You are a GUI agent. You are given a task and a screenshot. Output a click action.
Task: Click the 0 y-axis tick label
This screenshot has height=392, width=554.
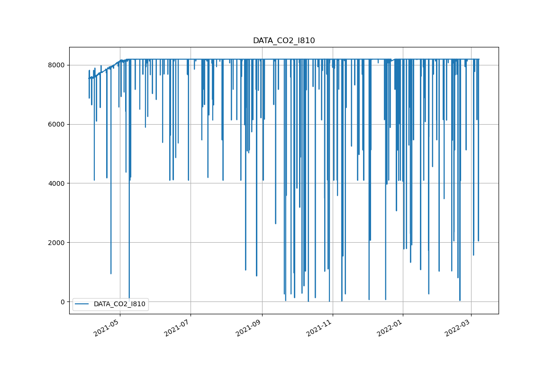63,302
